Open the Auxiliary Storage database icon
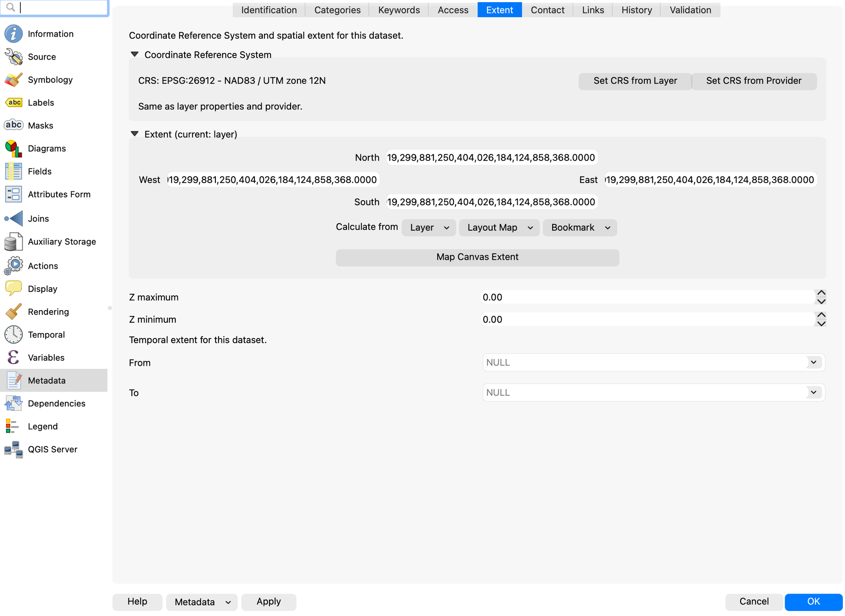The height and width of the screenshot is (616, 845). [x=14, y=241]
